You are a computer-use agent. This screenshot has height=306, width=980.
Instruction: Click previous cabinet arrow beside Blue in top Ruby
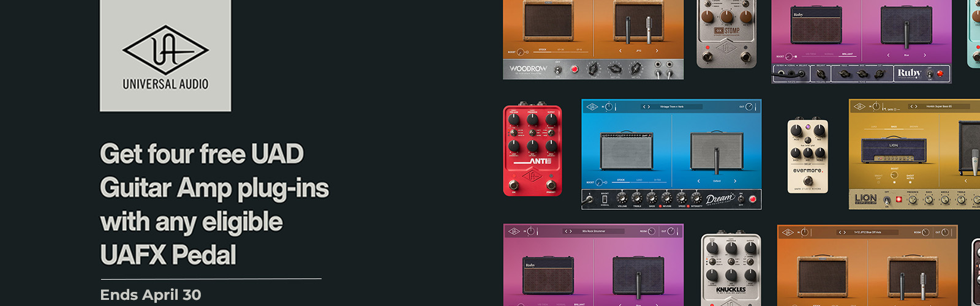click(x=888, y=55)
